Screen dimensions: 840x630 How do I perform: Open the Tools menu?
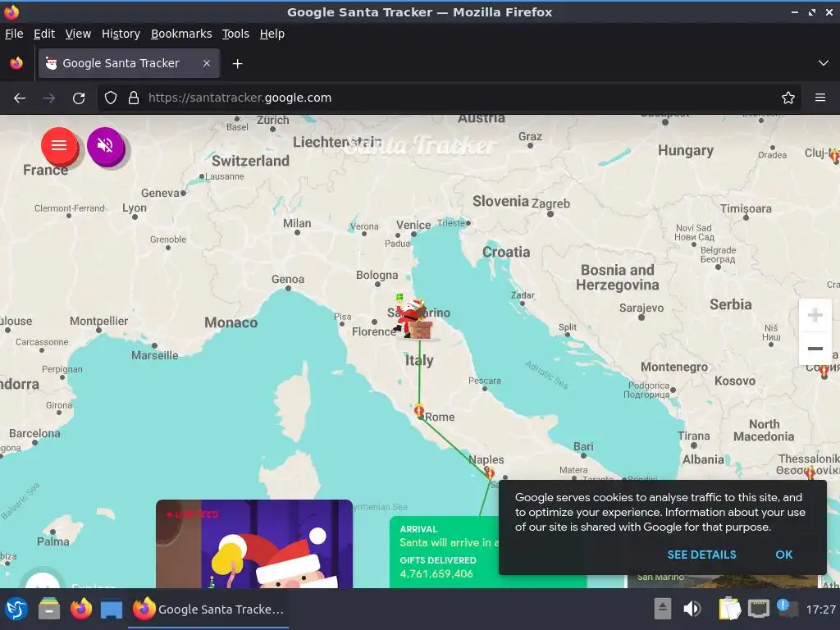tap(235, 34)
